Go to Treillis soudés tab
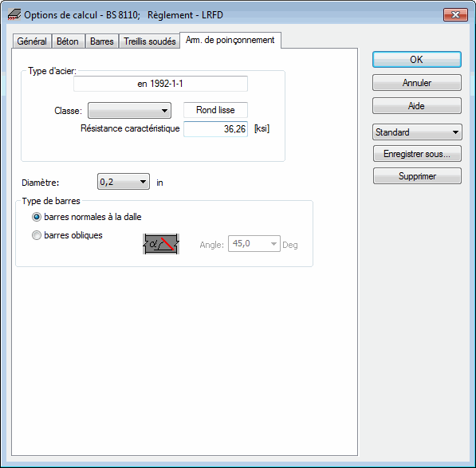The width and height of the screenshot is (476, 468). pyautogui.click(x=150, y=41)
